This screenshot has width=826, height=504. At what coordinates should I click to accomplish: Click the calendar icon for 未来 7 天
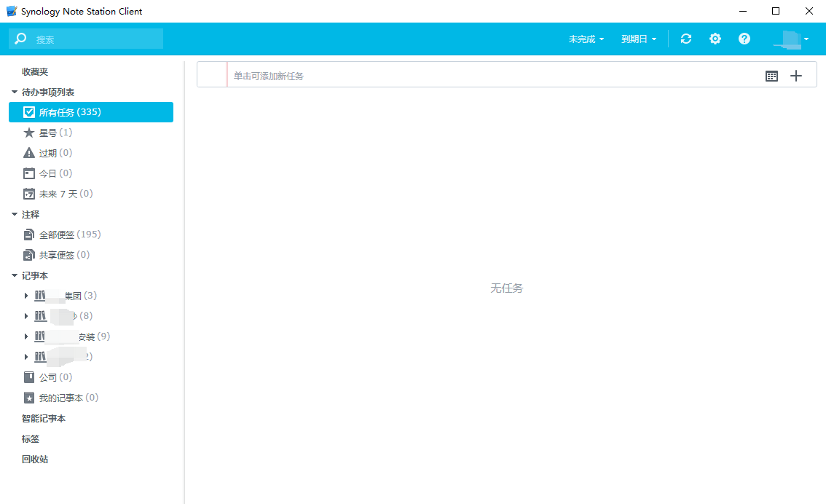(29, 194)
